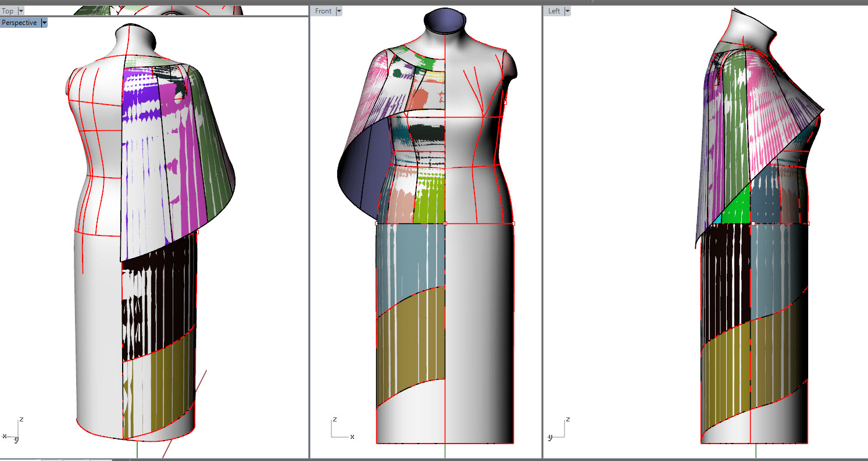Click the mannequin neck opening in Front view
The image size is (868, 461).
444,22
